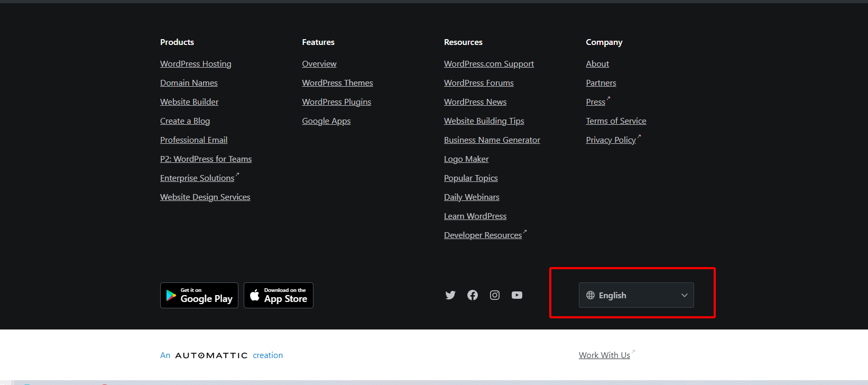The image size is (868, 385).
Task: Visit WordPress.com Support
Action: 489,64
